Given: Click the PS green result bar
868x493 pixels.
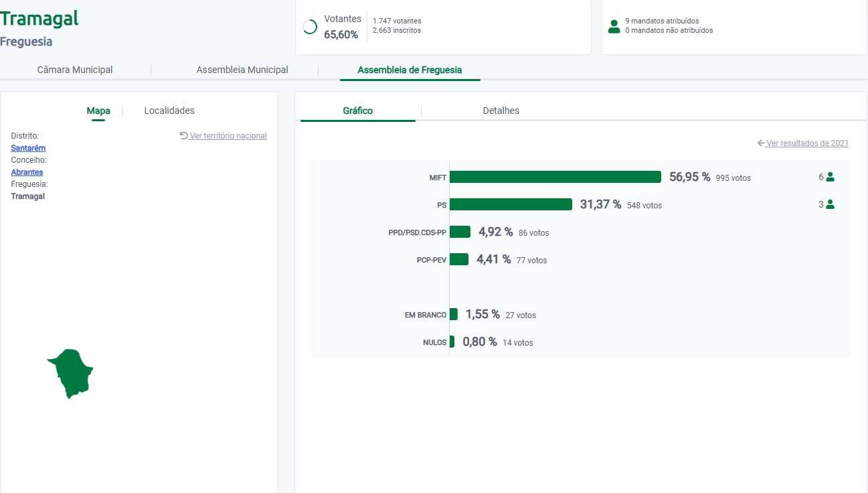Looking at the screenshot, I should [x=511, y=204].
